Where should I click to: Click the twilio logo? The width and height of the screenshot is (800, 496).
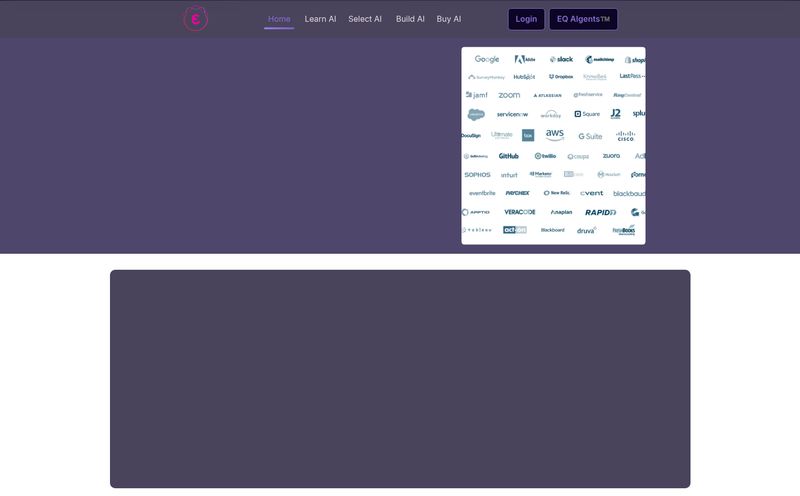click(545, 156)
